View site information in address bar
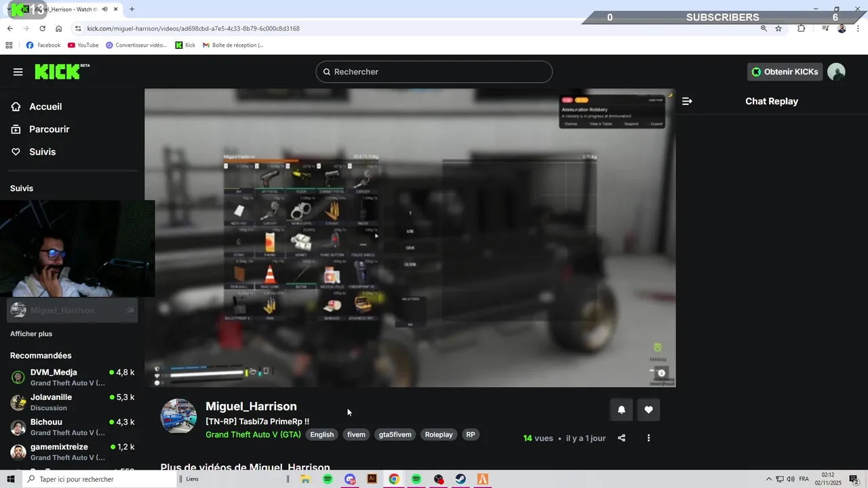 tap(78, 28)
